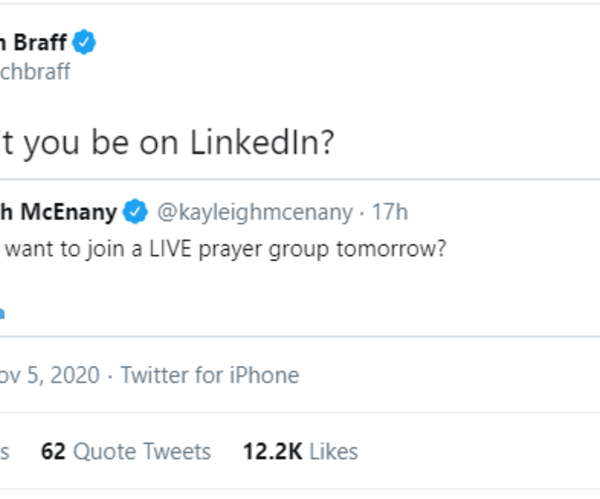
Task: Click McEnany's blue verified checkmark badge
Action: [135, 212]
